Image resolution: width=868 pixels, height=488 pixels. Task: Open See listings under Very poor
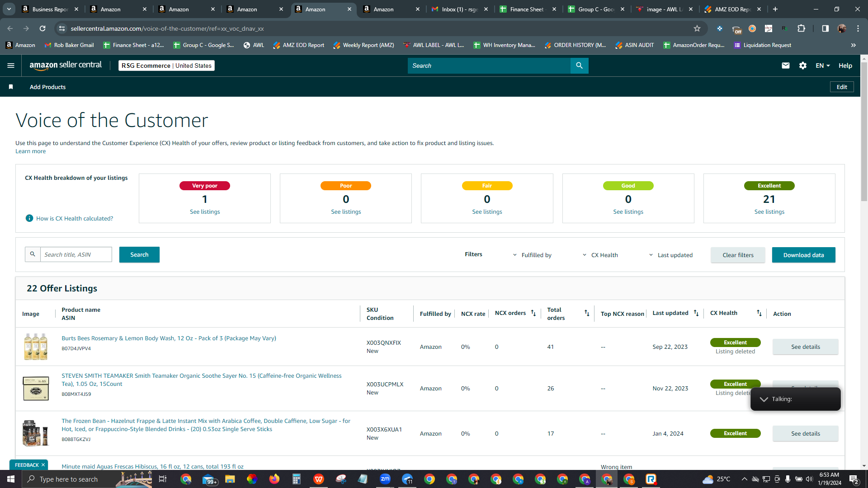click(x=205, y=211)
